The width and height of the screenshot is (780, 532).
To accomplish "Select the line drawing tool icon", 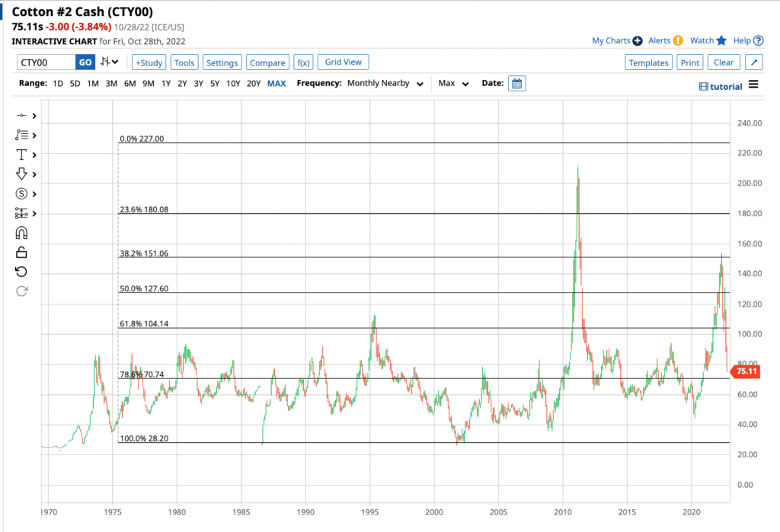I will [21, 116].
